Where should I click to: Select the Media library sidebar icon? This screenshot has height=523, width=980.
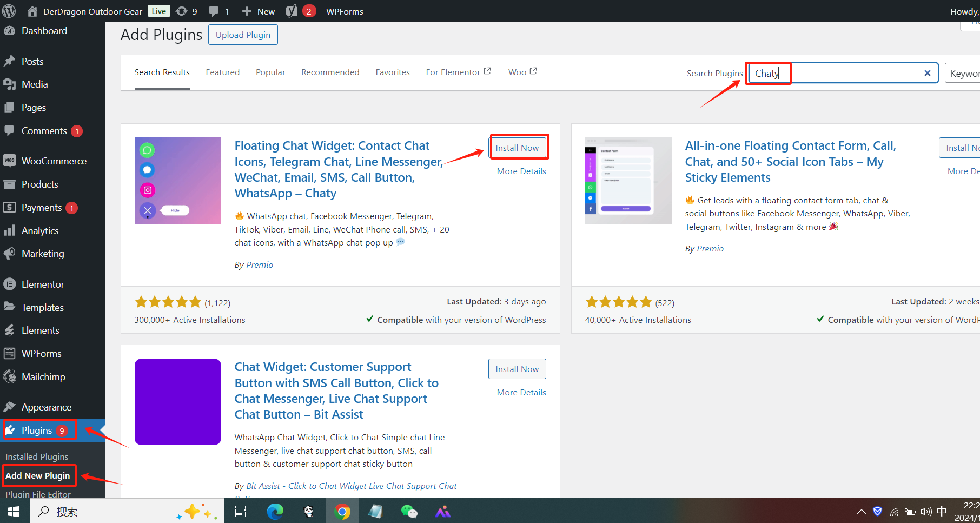tap(9, 84)
